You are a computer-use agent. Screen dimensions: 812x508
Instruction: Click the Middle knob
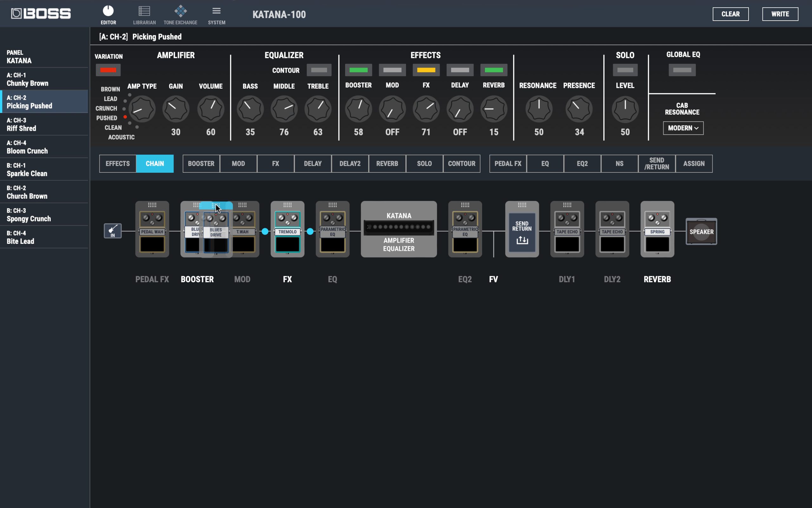point(284,109)
